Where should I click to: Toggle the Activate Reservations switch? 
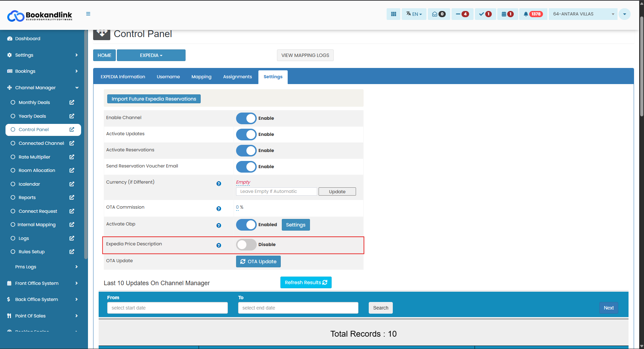point(246,151)
